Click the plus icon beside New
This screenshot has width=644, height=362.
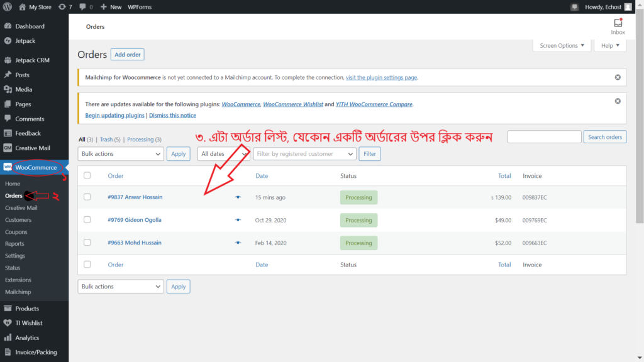click(x=104, y=7)
